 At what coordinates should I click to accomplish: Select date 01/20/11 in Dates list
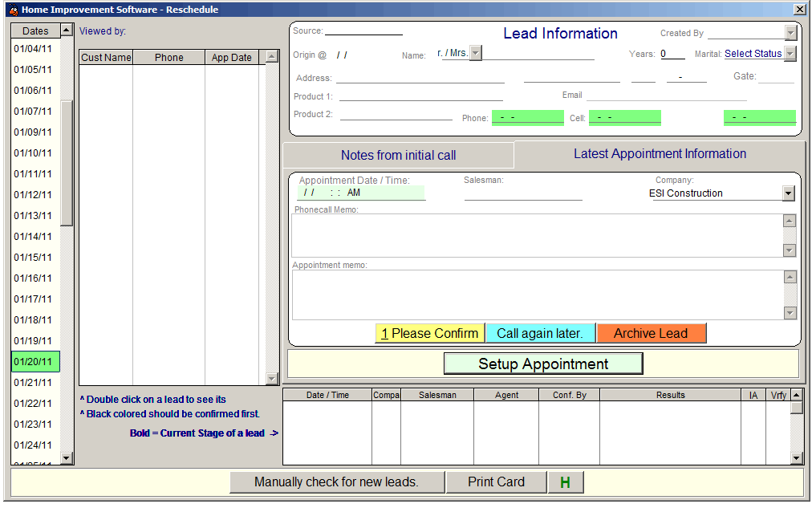35,361
